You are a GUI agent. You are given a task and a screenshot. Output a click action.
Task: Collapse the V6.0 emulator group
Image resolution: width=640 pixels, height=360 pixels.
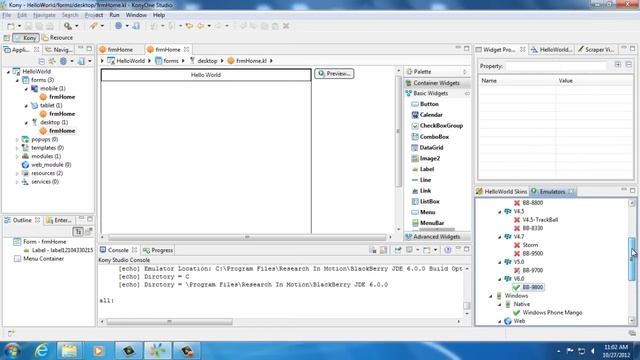pos(500,279)
